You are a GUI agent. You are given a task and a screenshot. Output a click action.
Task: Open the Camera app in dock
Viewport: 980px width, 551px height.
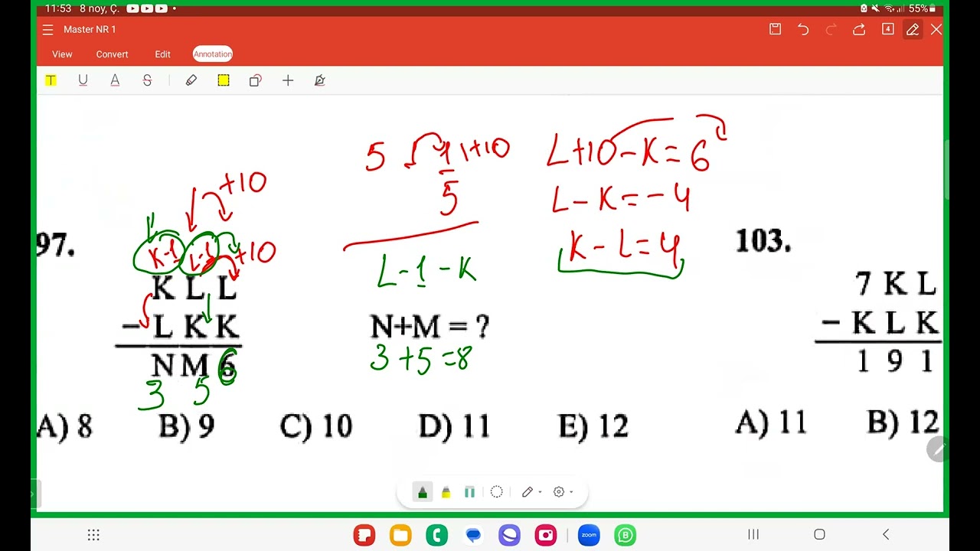tap(546, 535)
